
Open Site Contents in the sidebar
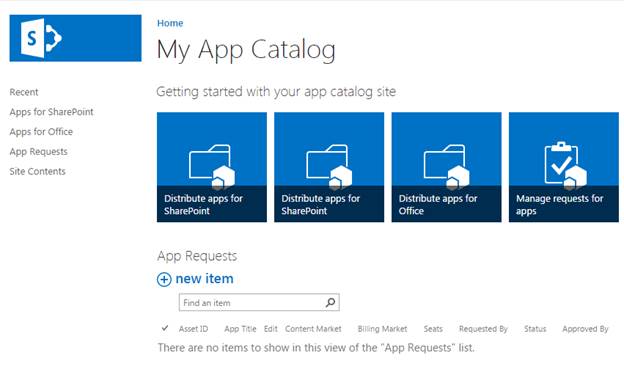pos(37,171)
